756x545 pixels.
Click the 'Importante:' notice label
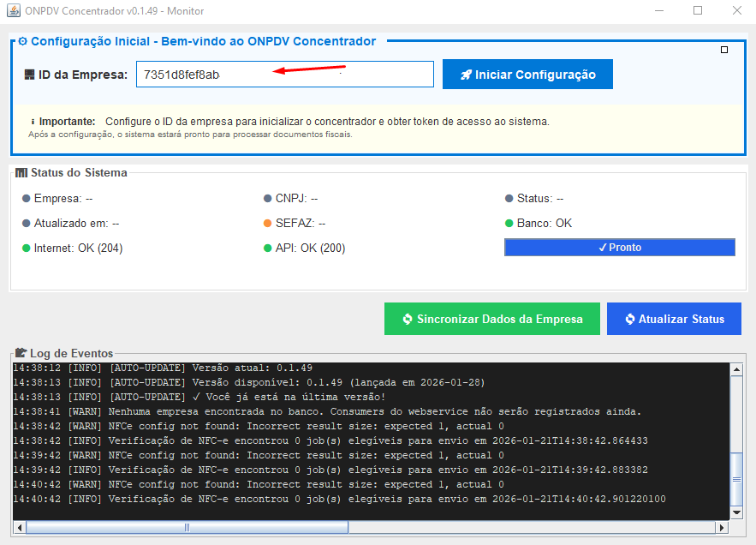click(67, 122)
